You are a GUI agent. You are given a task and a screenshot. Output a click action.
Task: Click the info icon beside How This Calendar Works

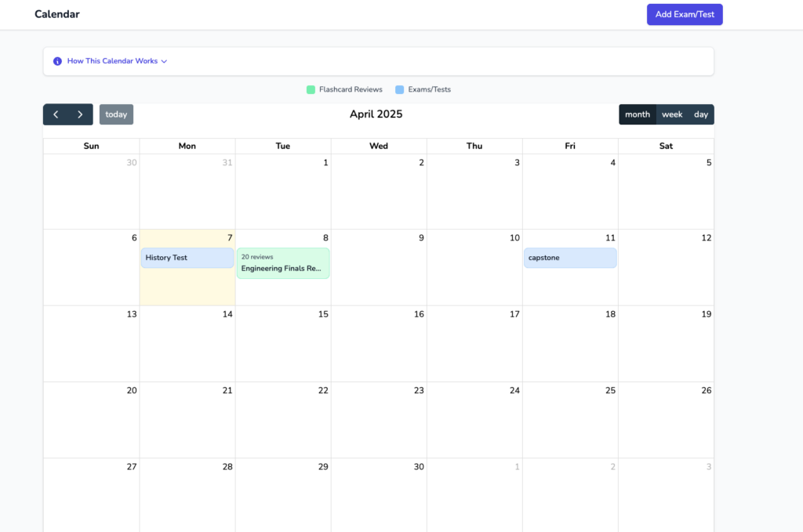(57, 61)
